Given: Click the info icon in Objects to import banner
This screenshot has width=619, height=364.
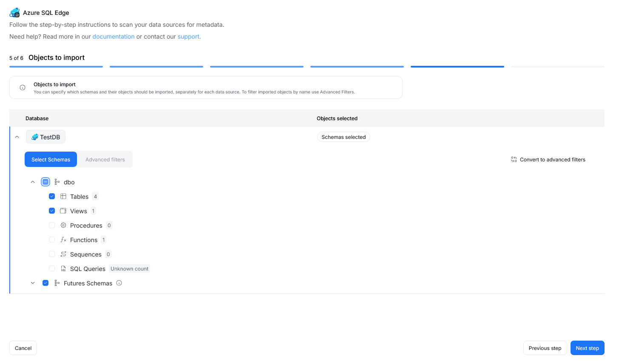Looking at the screenshot, I should pyautogui.click(x=23, y=87).
